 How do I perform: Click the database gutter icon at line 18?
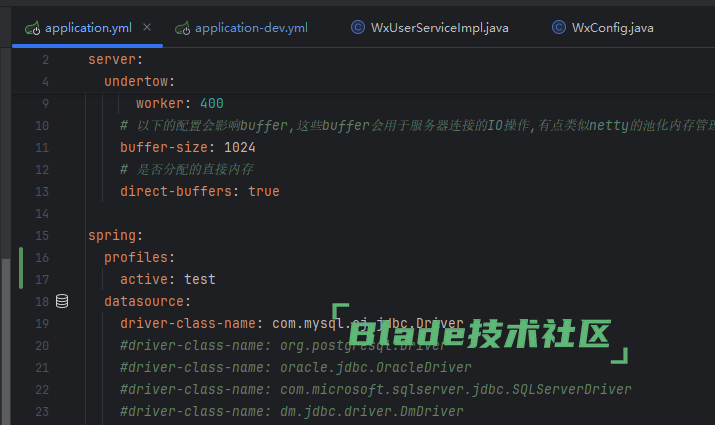[62, 301]
